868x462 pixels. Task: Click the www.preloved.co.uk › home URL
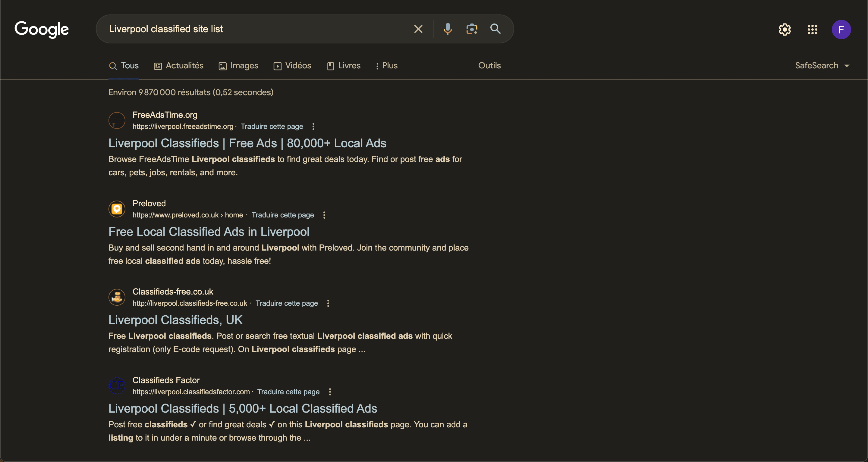(x=188, y=215)
